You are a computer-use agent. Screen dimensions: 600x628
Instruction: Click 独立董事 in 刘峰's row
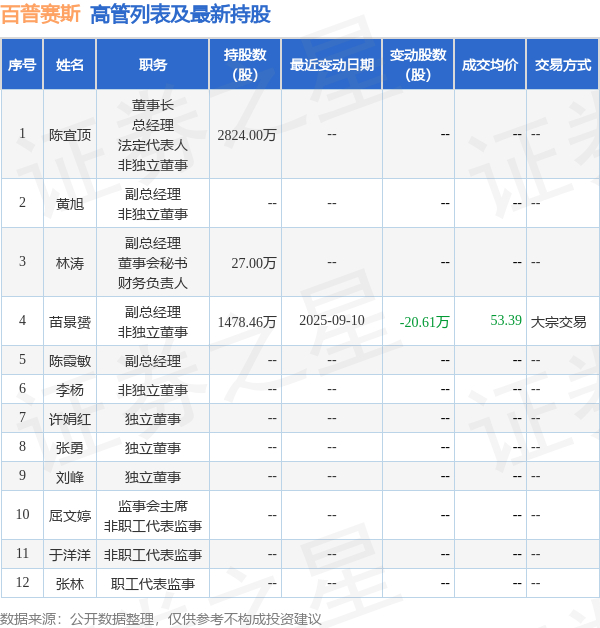[x=153, y=477]
